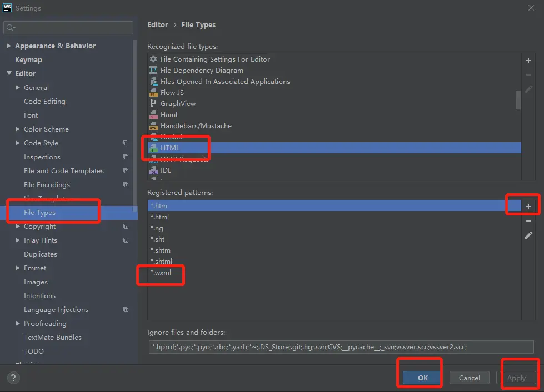Click the Handlebars/Mustache file type icon
Image resolution: width=544 pixels, height=392 pixels.
click(x=153, y=126)
